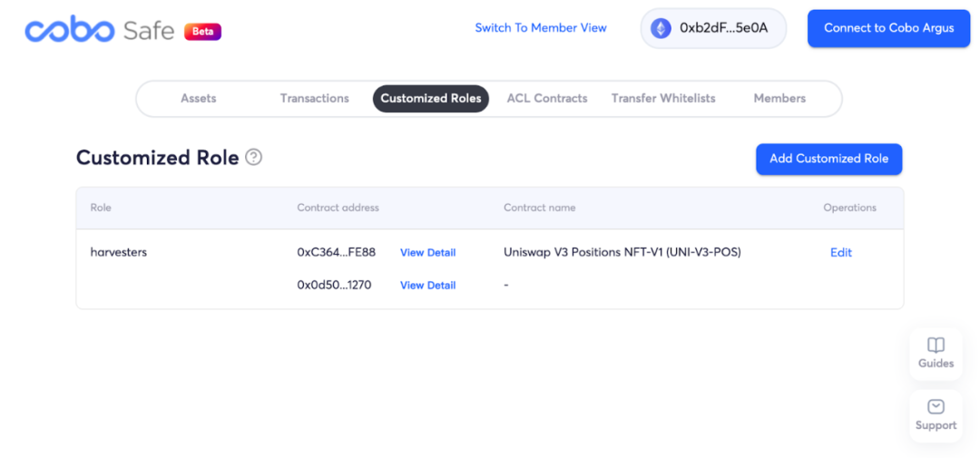View Detail for contract 0xC364...FE88

pos(427,253)
